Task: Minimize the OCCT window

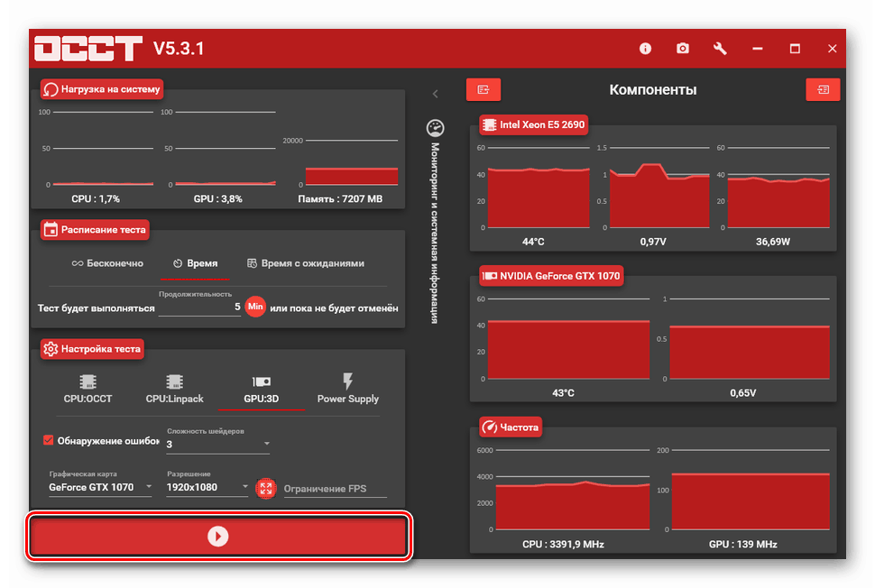Action: tap(757, 49)
